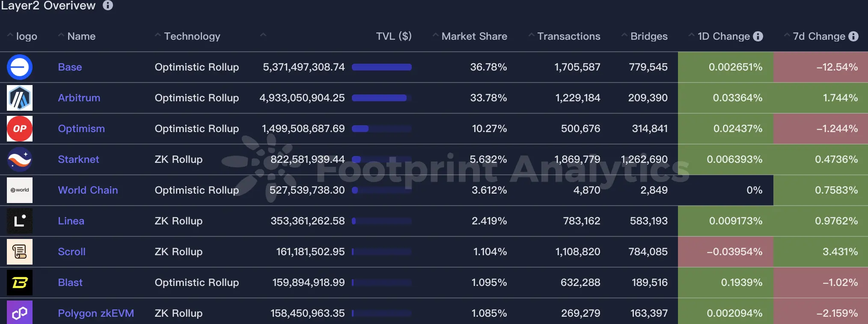Open the Arbitrum name link
This screenshot has width=868, height=324.
(79, 98)
